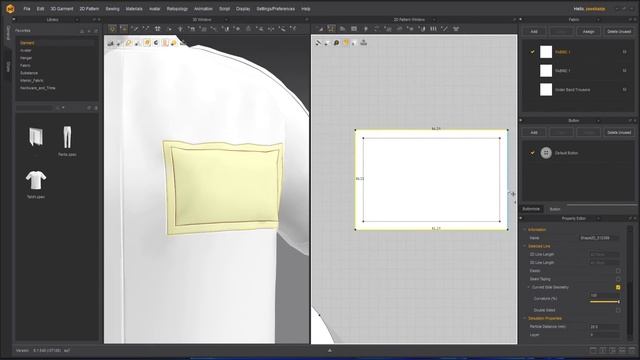Click the last icon of the 2D toolbar

(456, 29)
